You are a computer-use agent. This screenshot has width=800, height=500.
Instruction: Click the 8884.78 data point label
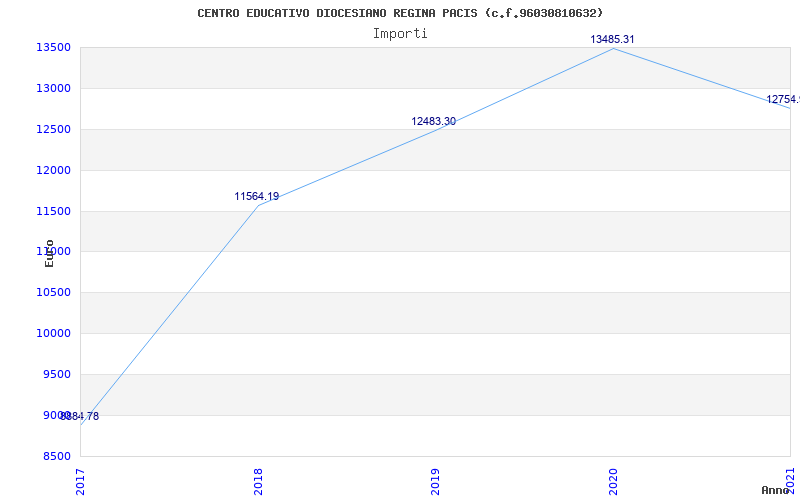coord(79,416)
